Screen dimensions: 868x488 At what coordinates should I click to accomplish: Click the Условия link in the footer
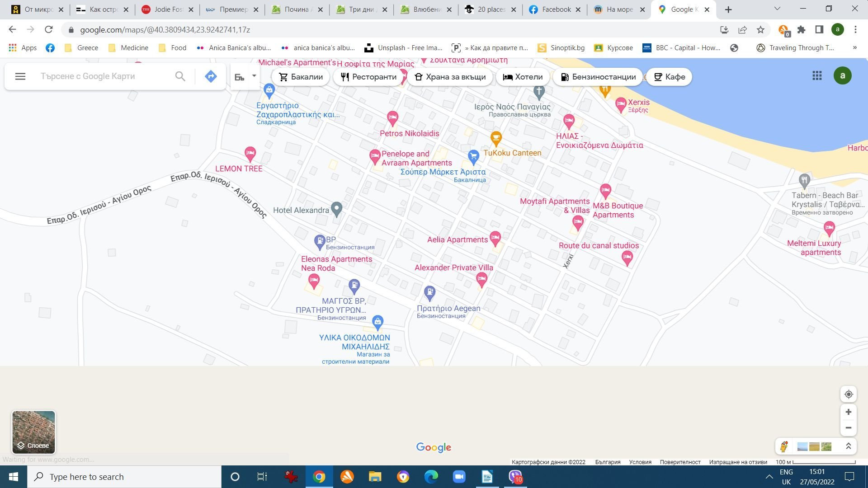click(x=640, y=462)
